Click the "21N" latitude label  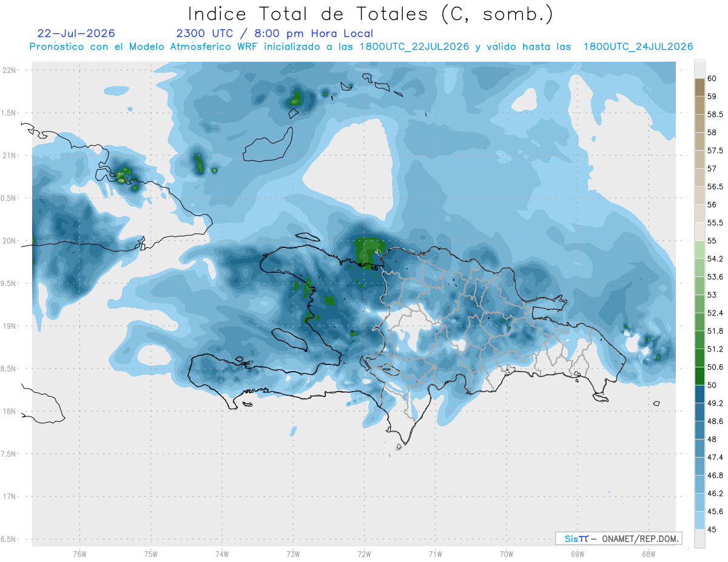coord(9,155)
